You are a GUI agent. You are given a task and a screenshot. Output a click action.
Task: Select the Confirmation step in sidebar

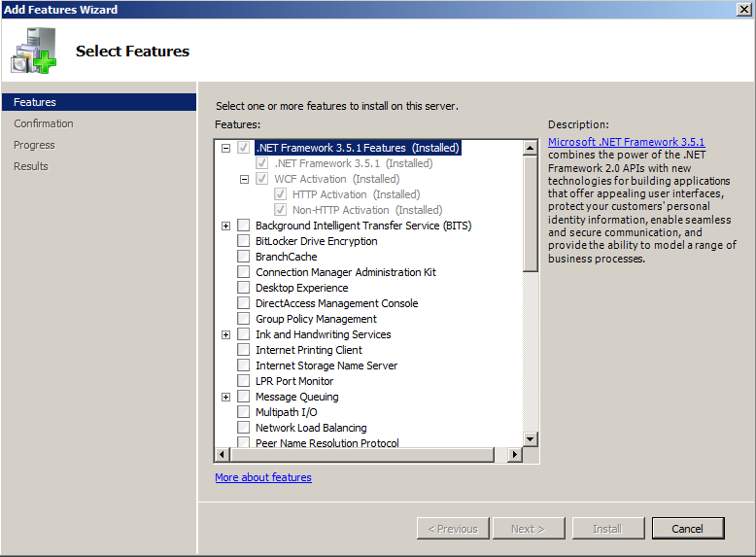coord(44,123)
